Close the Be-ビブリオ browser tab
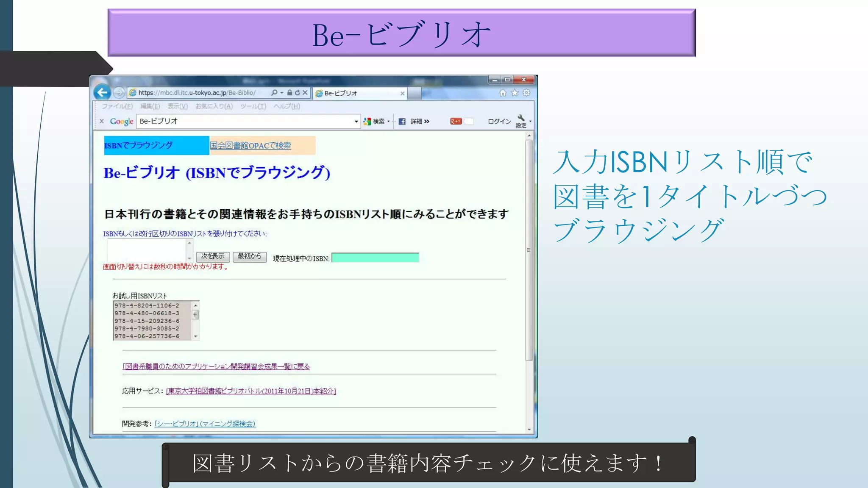868x488 pixels. pyautogui.click(x=402, y=93)
